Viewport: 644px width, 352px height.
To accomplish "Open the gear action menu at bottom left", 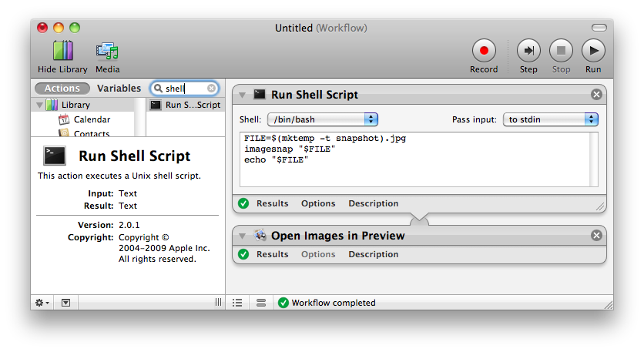I will 42,303.
